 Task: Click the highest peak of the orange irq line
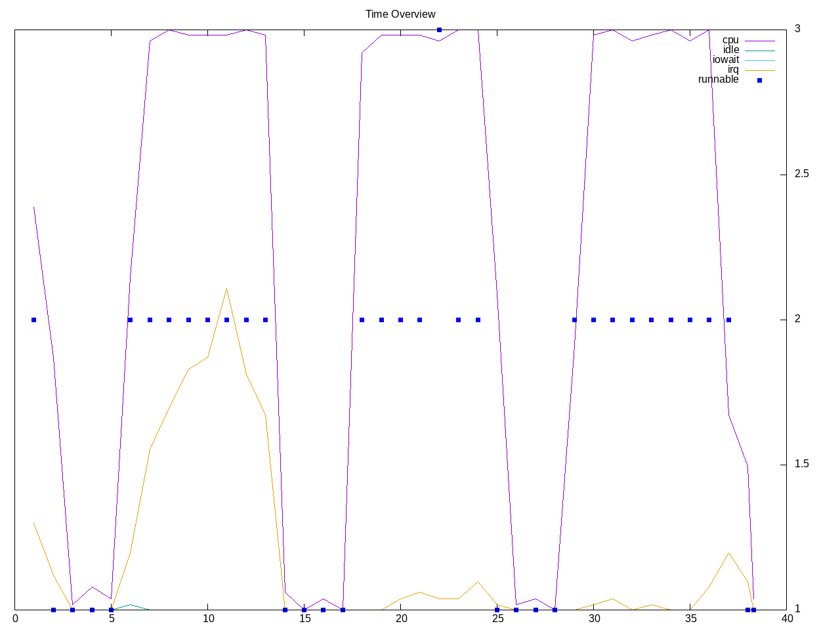click(226, 289)
